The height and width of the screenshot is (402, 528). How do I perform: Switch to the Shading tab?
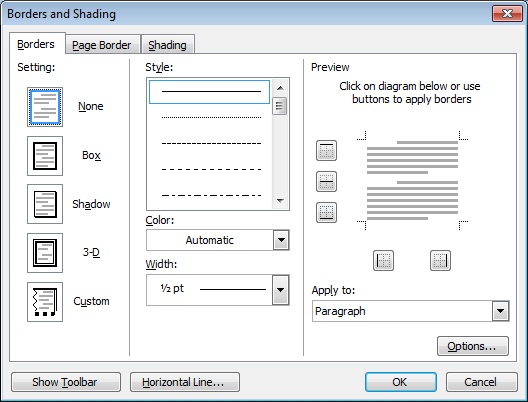pyautogui.click(x=167, y=44)
